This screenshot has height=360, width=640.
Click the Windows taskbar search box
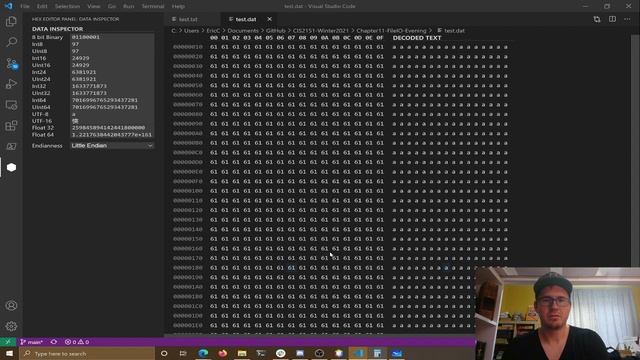tap(87, 353)
